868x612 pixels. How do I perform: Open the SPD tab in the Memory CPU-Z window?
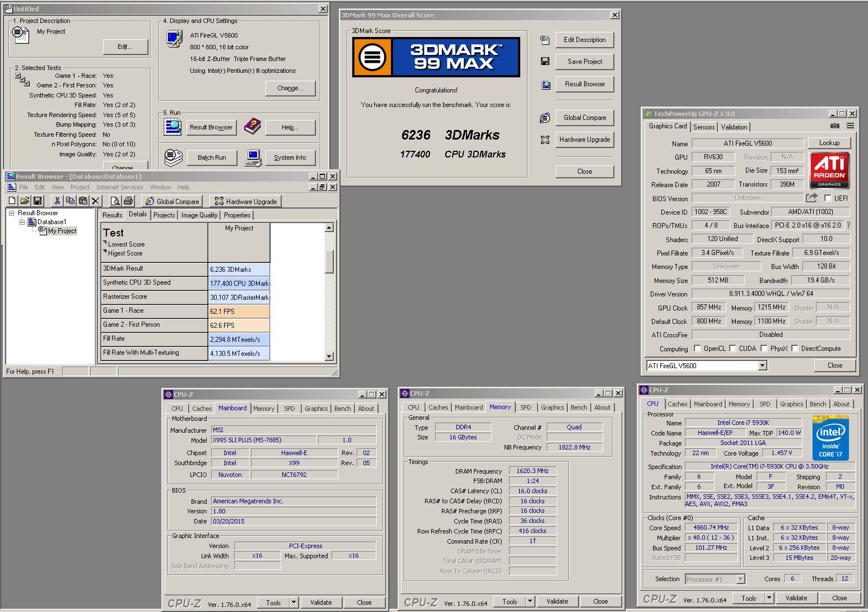(x=526, y=407)
